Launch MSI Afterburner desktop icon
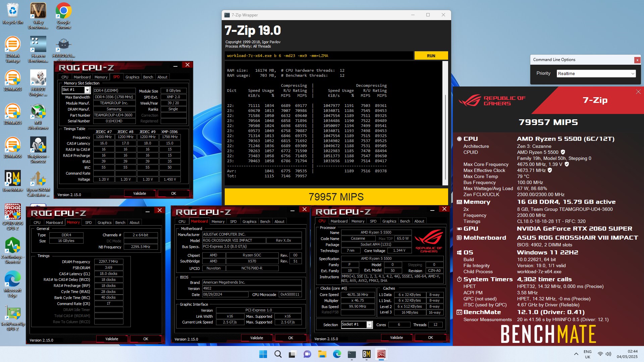The height and width of the screenshot is (362, 644). (x=38, y=116)
